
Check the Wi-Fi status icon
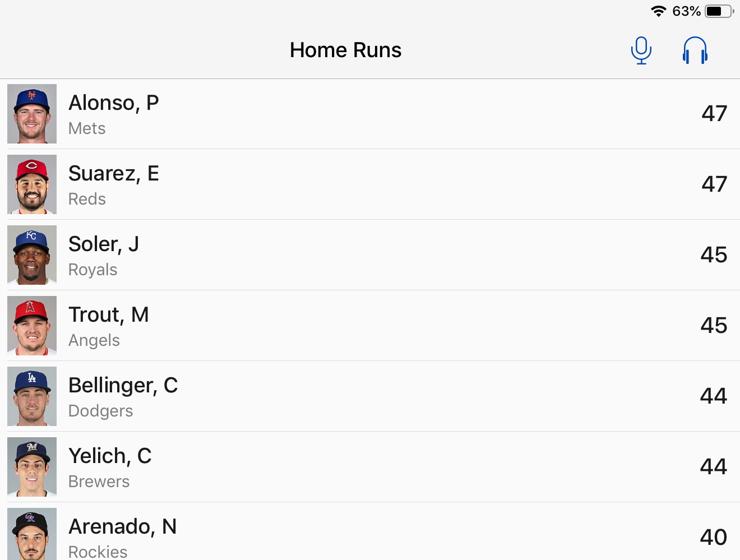658,11
